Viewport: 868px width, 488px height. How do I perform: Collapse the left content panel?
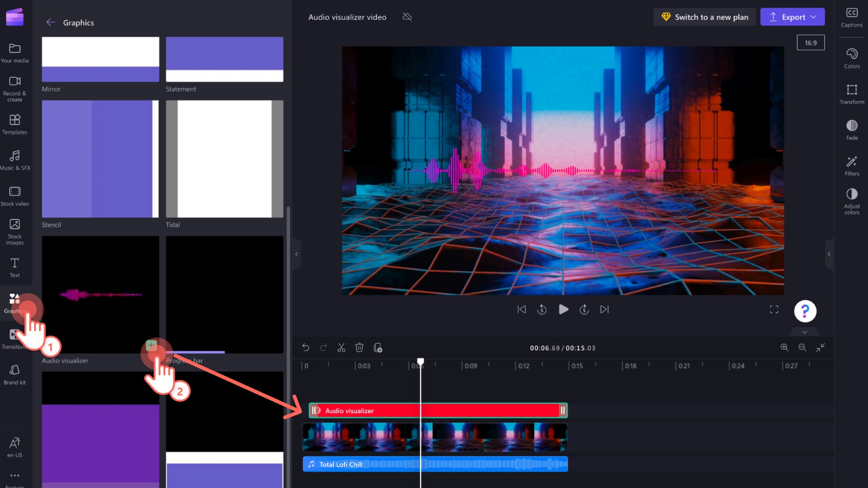coord(297,254)
